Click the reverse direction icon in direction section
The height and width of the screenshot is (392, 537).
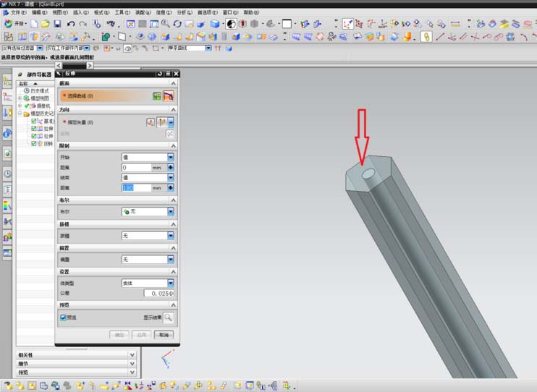[x=170, y=134]
